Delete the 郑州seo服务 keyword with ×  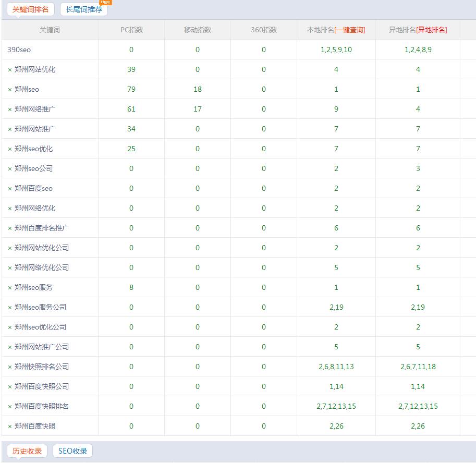pyautogui.click(x=10, y=288)
